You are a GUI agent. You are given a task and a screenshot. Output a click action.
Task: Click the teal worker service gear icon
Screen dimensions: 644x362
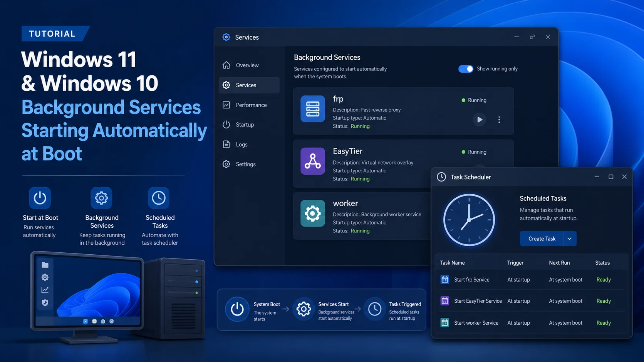313,213
